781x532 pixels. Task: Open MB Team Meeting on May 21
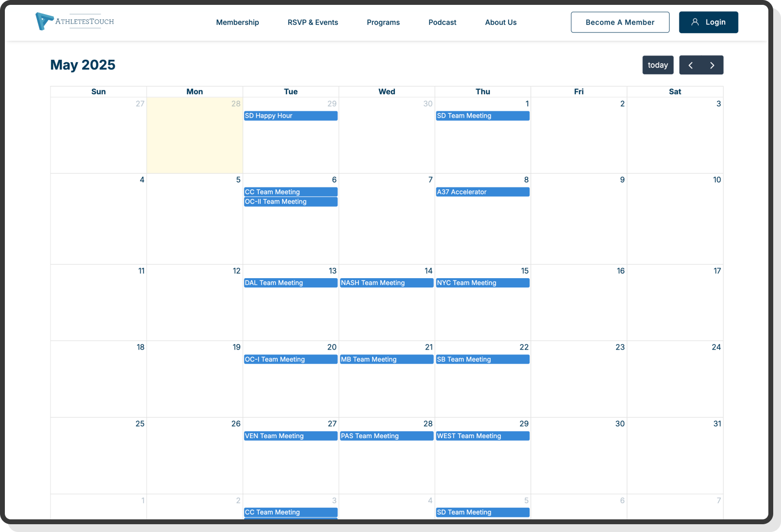point(386,359)
